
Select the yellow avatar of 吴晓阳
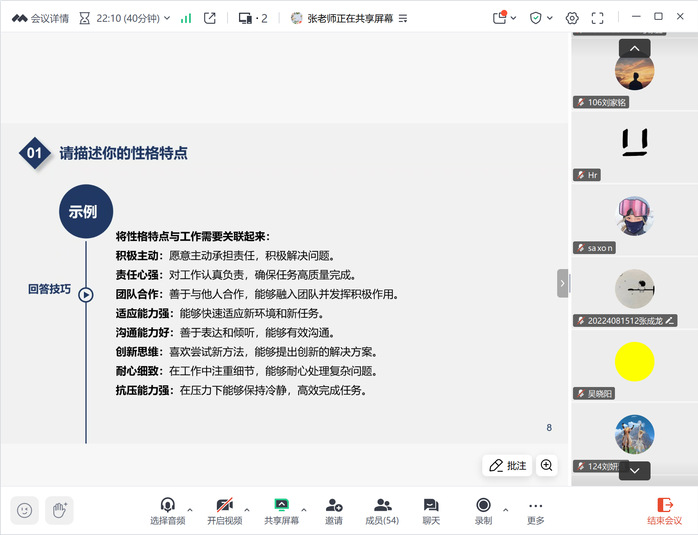pos(634,361)
